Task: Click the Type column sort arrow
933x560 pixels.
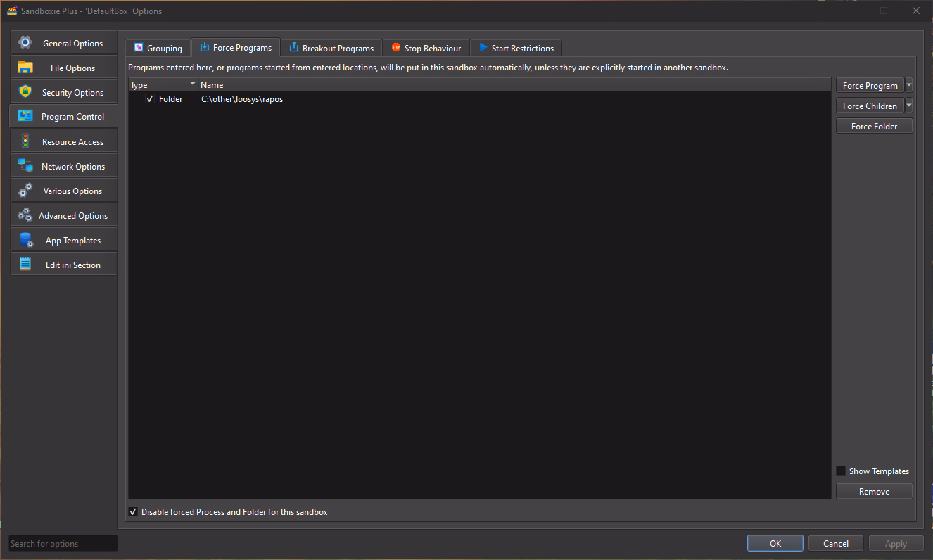Action: tap(193, 84)
